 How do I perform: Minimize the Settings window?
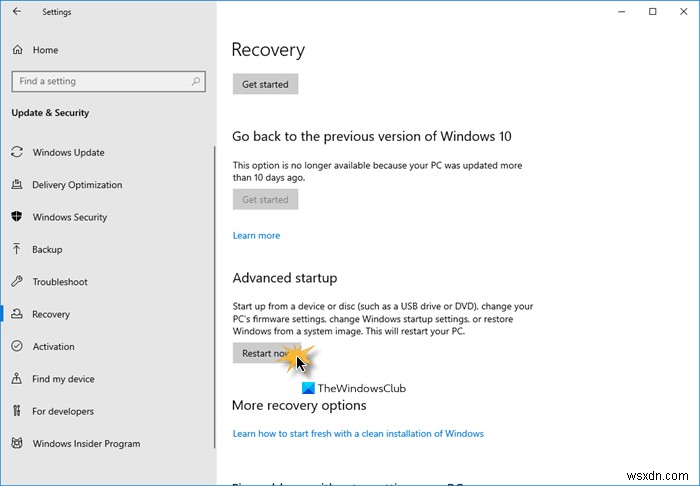621,12
